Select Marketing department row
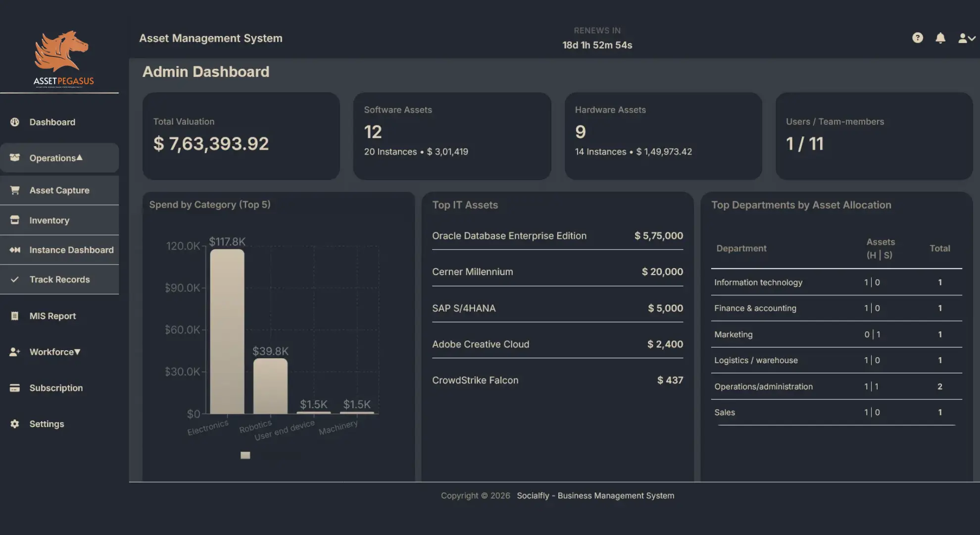Image resolution: width=980 pixels, height=535 pixels. [x=836, y=334]
